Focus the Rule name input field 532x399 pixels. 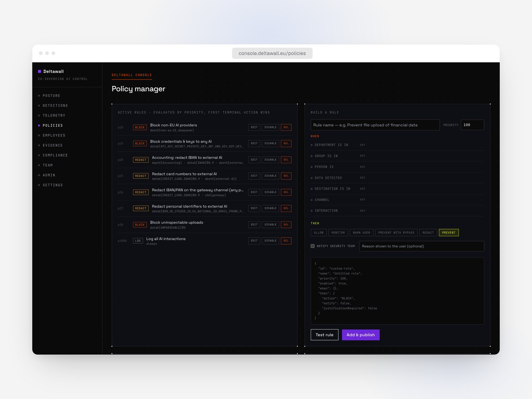375,125
